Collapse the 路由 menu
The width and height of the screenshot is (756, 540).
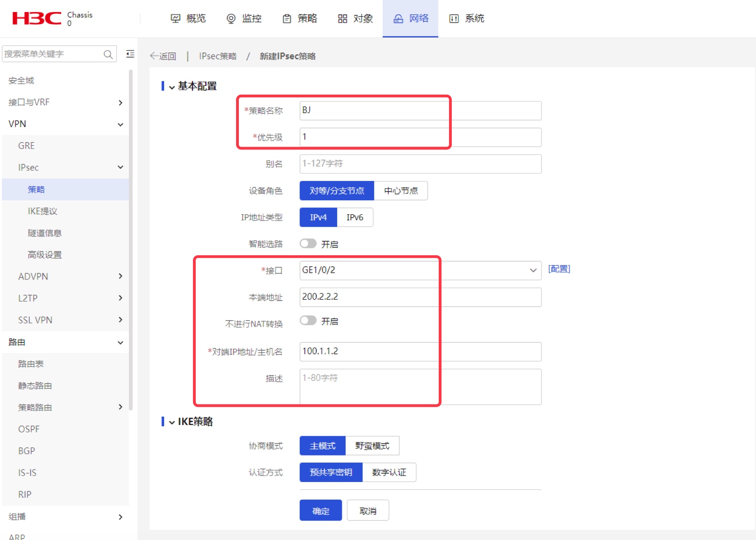(x=120, y=342)
